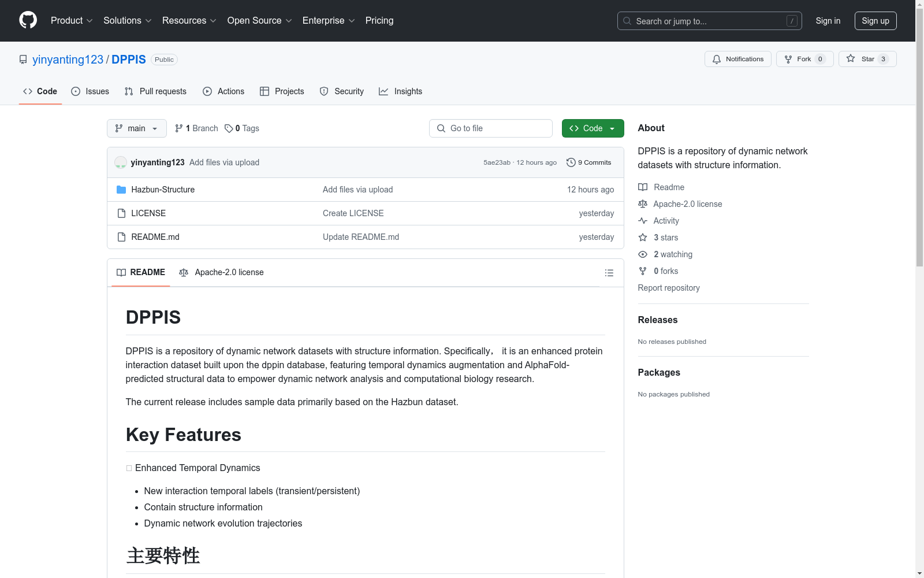Open the Projects tab
The image size is (924, 578).
point(282,91)
